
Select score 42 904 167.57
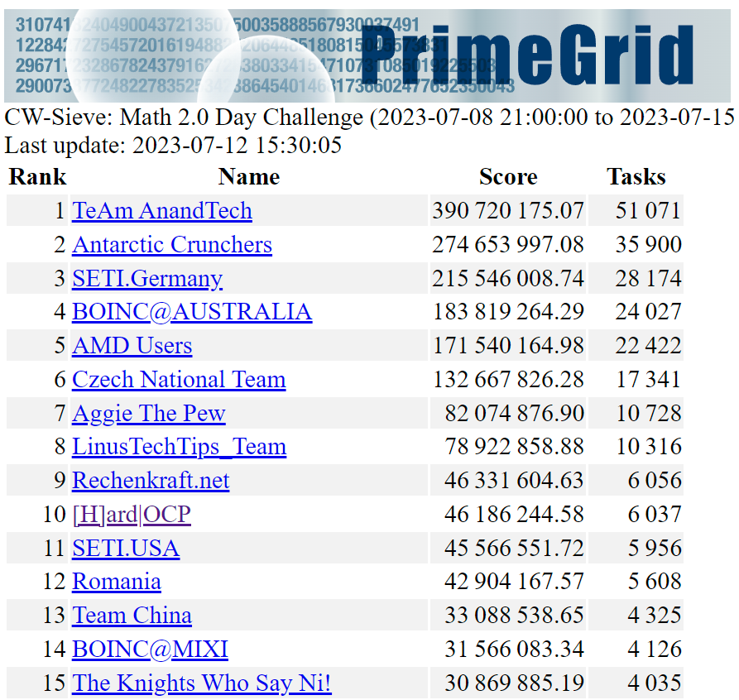[x=514, y=582]
